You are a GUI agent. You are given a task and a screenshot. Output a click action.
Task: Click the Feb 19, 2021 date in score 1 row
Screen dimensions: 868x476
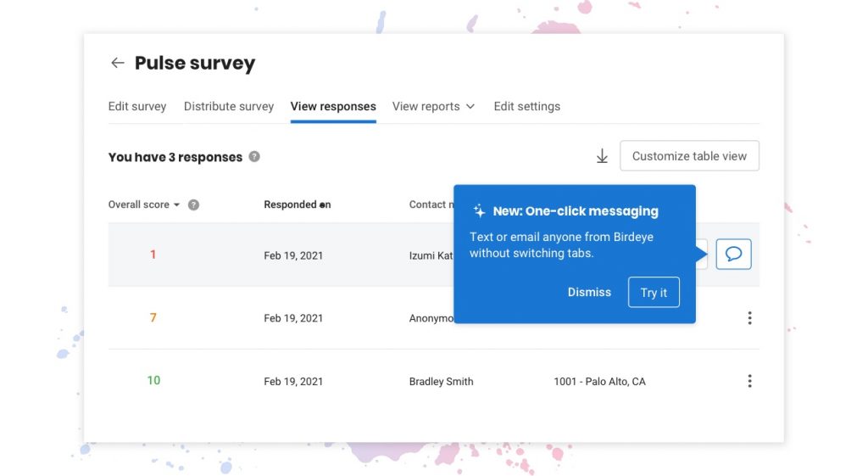tap(293, 255)
